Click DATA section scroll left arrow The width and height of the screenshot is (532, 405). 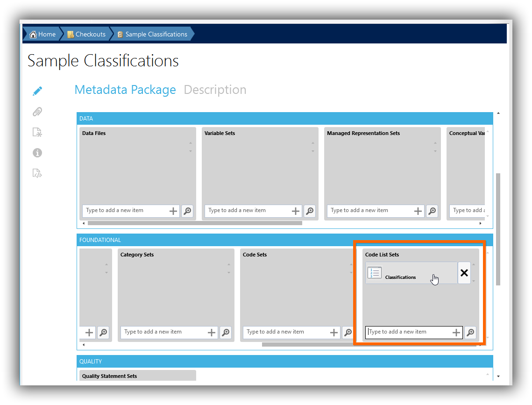tap(84, 223)
